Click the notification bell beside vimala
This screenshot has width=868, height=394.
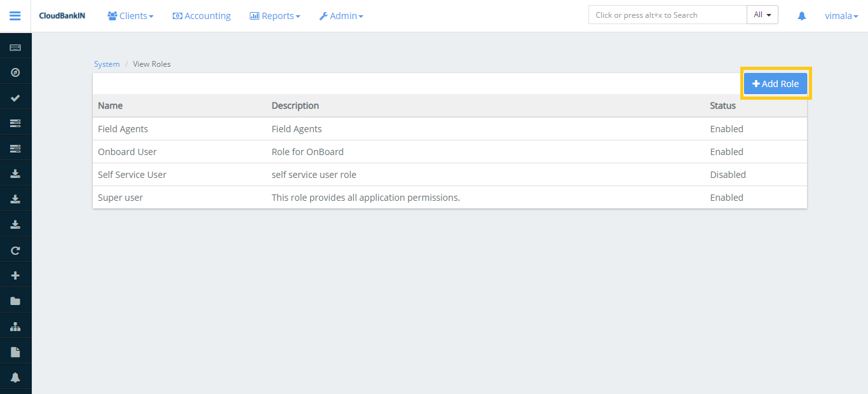click(x=801, y=16)
